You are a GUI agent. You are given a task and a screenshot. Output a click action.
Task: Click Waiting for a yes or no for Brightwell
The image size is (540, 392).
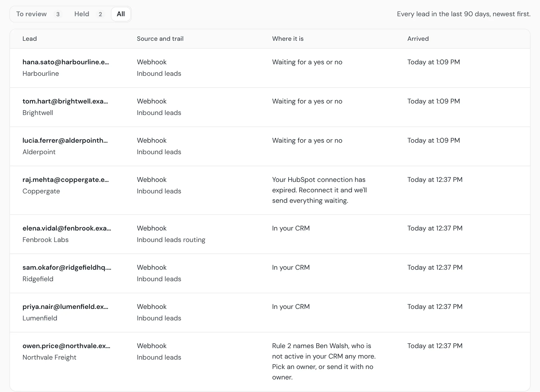pyautogui.click(x=307, y=101)
